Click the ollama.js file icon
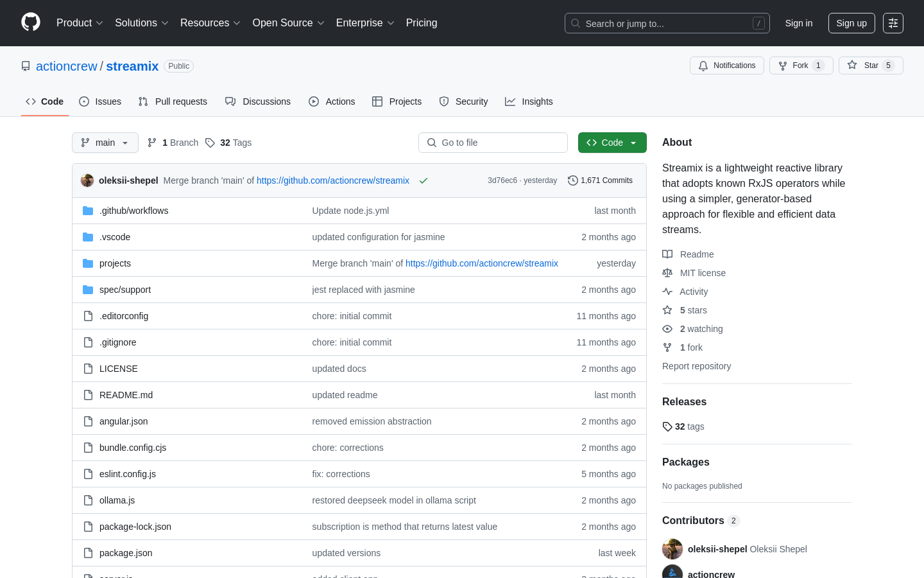Image resolution: width=924 pixels, height=578 pixels. click(88, 500)
